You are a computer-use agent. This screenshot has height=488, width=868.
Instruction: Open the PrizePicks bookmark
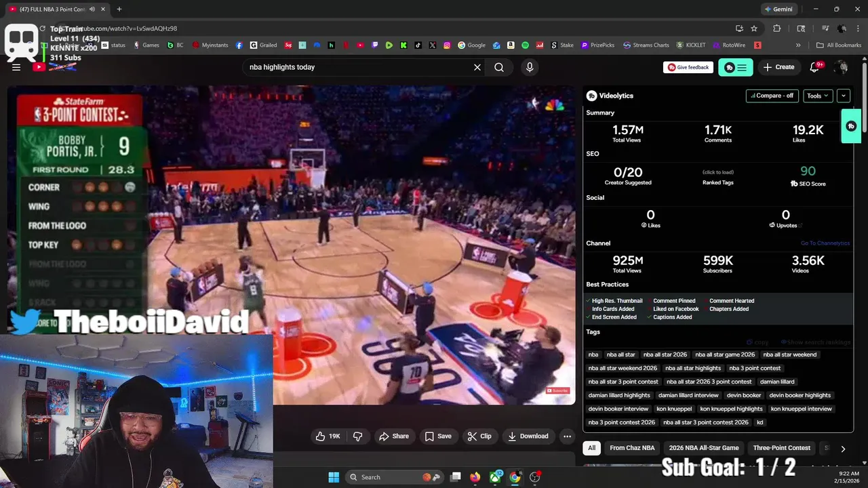(x=597, y=45)
